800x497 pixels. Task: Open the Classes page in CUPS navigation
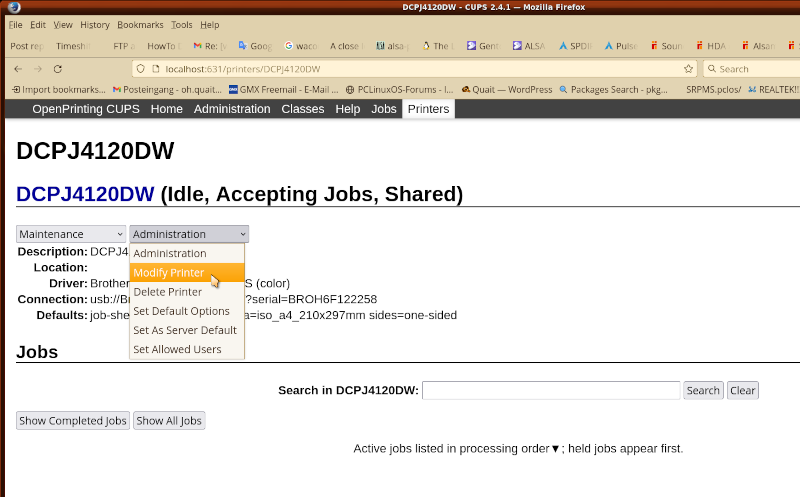302,109
